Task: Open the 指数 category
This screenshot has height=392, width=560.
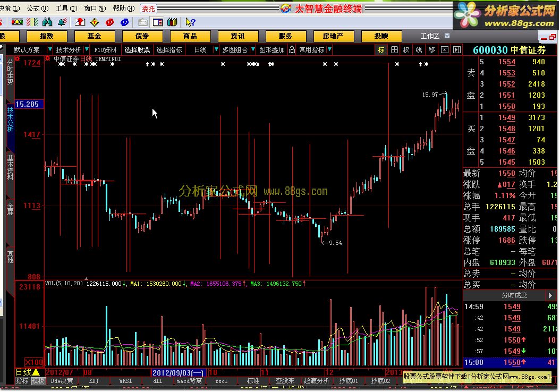Action: [47, 36]
